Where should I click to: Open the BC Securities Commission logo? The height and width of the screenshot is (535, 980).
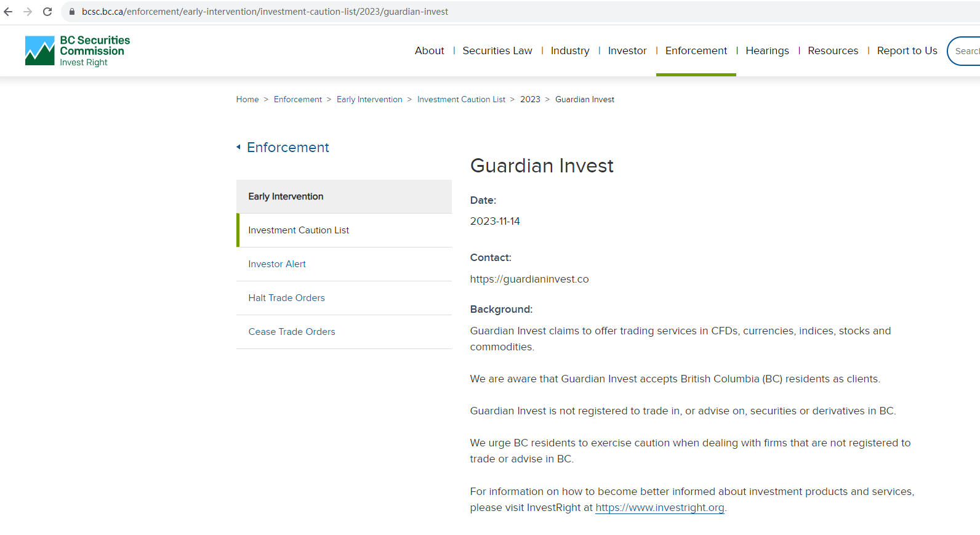(78, 50)
